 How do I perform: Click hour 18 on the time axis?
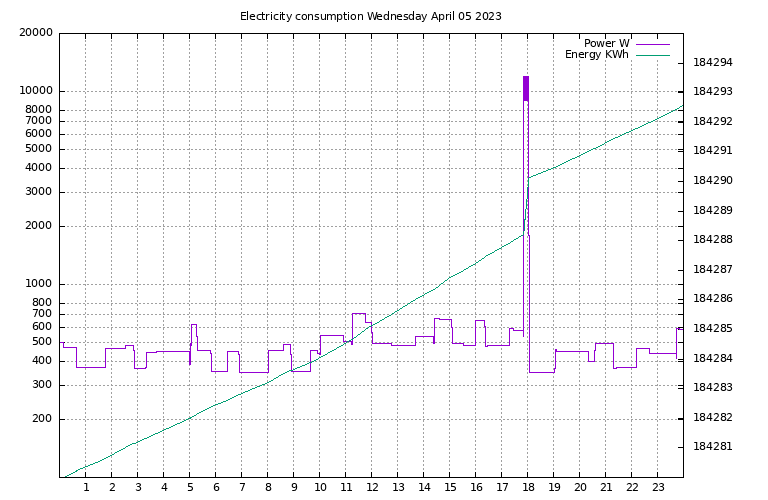click(528, 487)
